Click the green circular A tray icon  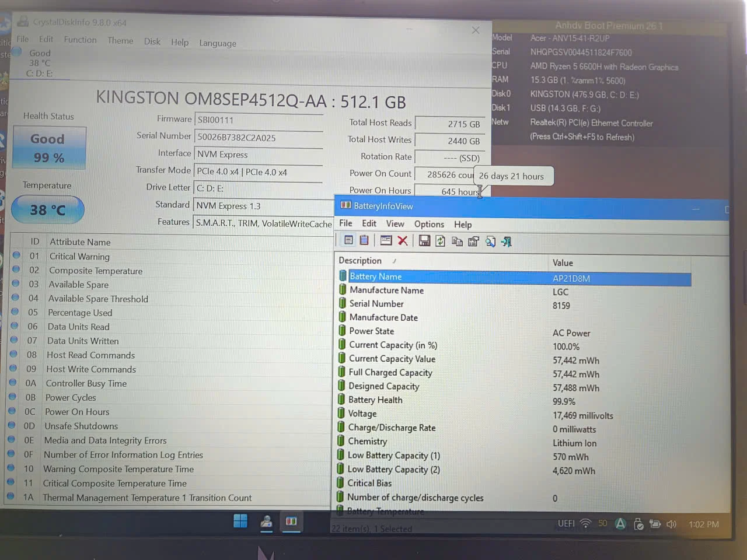click(620, 524)
